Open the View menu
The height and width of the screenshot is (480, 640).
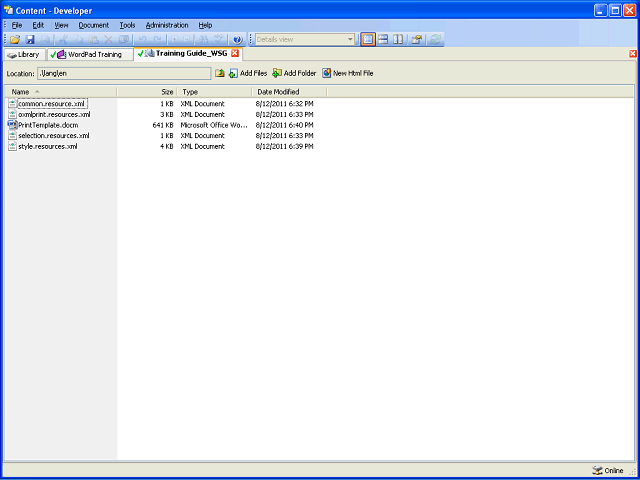pyautogui.click(x=61, y=25)
